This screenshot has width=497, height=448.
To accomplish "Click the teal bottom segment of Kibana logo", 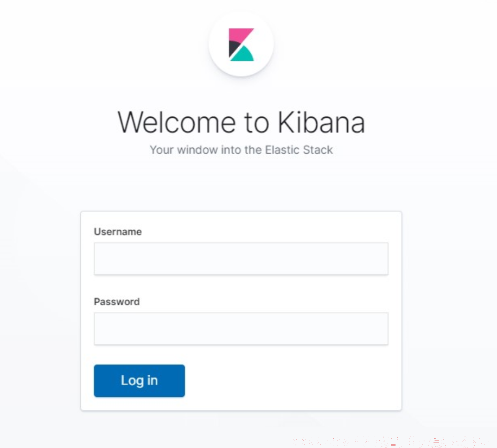I will coord(244,54).
